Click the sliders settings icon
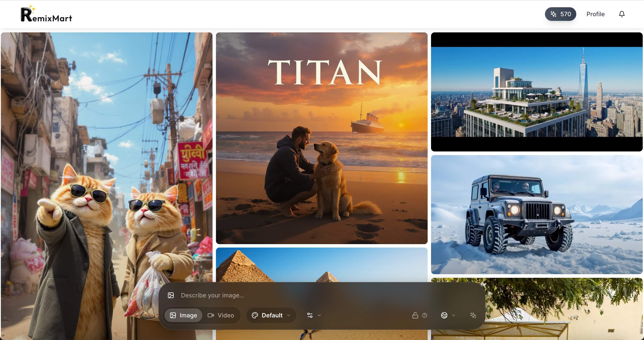 tap(310, 315)
